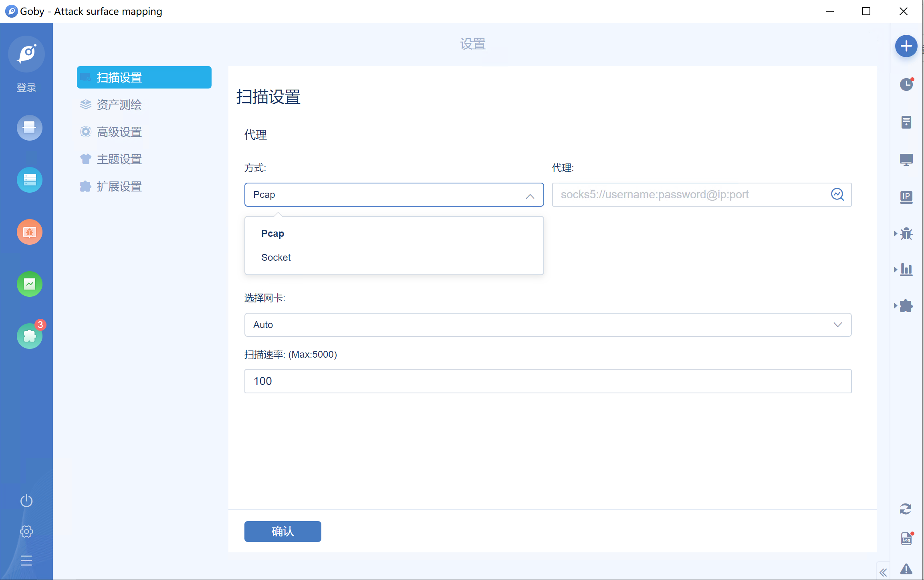This screenshot has height=580, width=924.
Task: Click the Goby logo login avatar
Action: click(26, 54)
